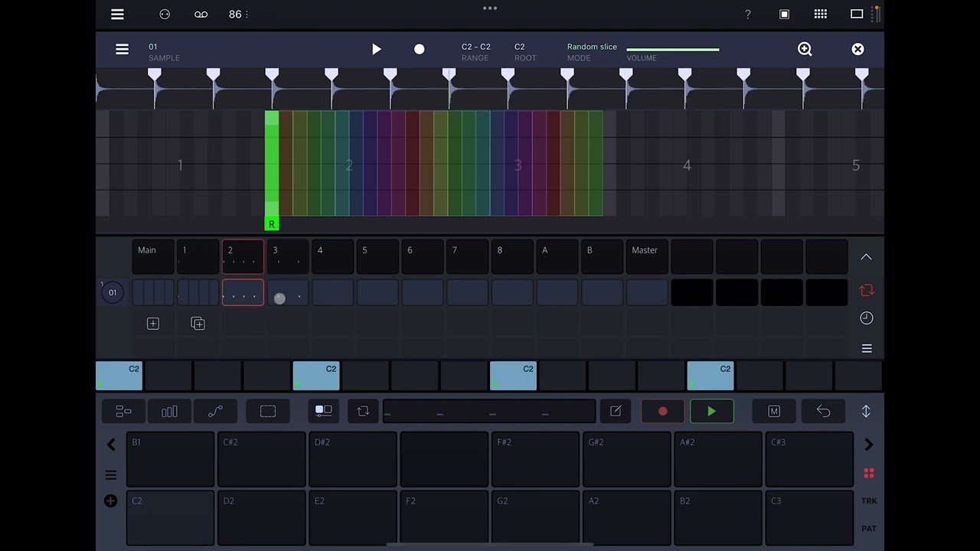Image resolution: width=980 pixels, height=551 pixels.
Task: Open the Random slice mode dropdown
Action: 592,51
